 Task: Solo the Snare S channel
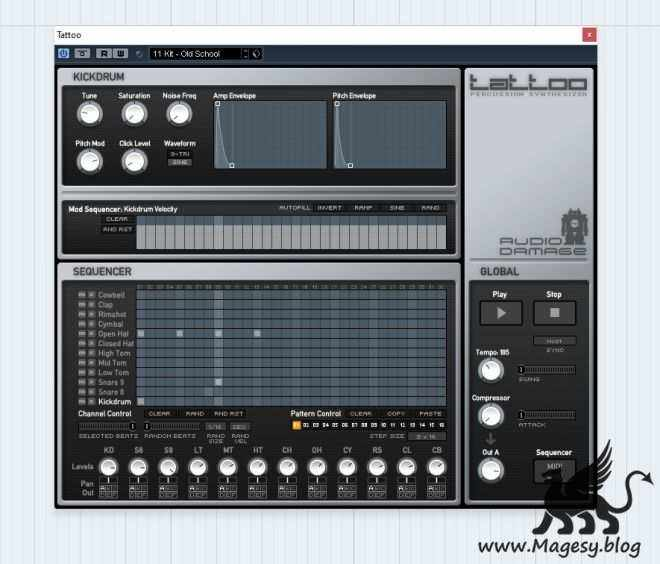pyautogui.click(x=91, y=382)
